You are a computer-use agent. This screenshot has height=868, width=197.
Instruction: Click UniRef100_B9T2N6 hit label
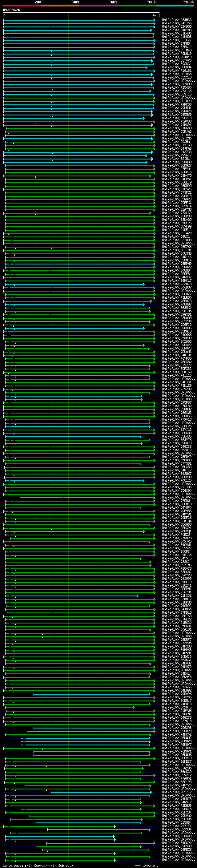[177, 139]
